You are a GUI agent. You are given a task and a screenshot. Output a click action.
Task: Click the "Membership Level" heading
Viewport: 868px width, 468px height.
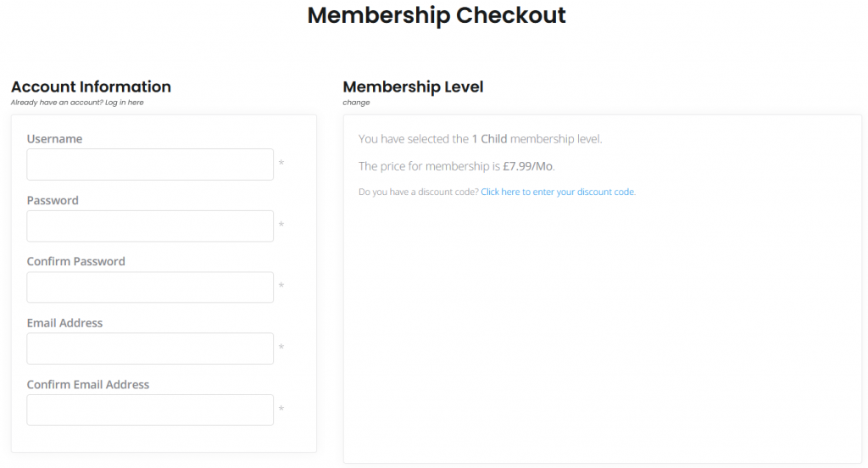coord(413,86)
